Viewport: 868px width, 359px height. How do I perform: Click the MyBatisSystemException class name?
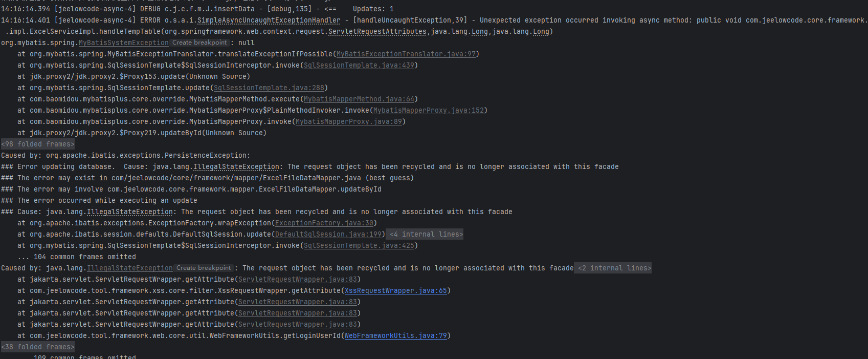[123, 43]
